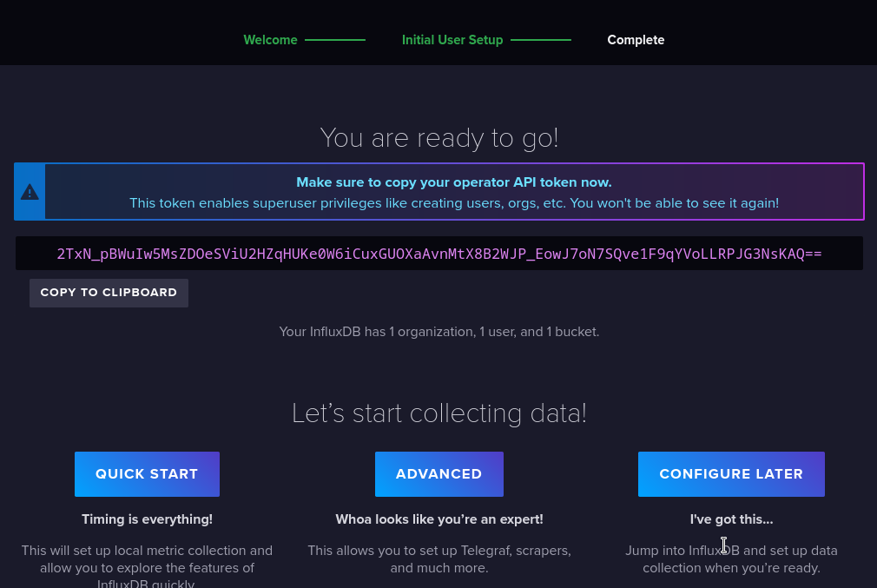Click 'Make sure to copy your operator API token now.'
This screenshot has height=588, width=877.
tap(453, 182)
